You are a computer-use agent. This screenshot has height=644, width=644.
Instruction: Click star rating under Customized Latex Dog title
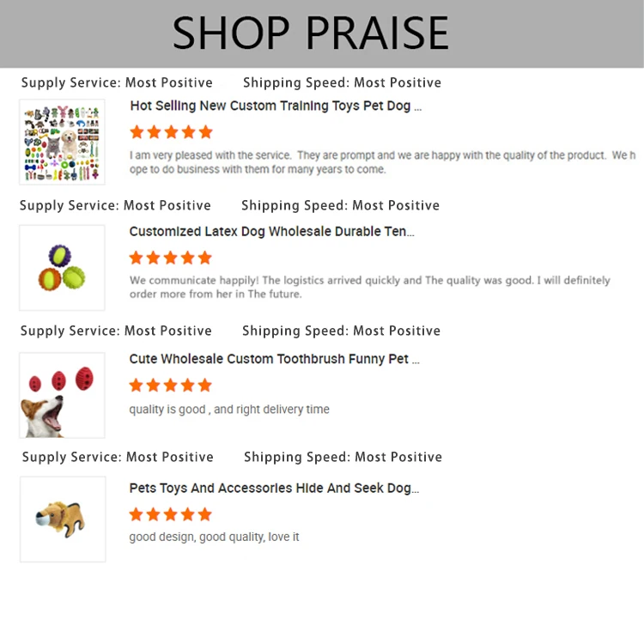[x=170, y=258]
